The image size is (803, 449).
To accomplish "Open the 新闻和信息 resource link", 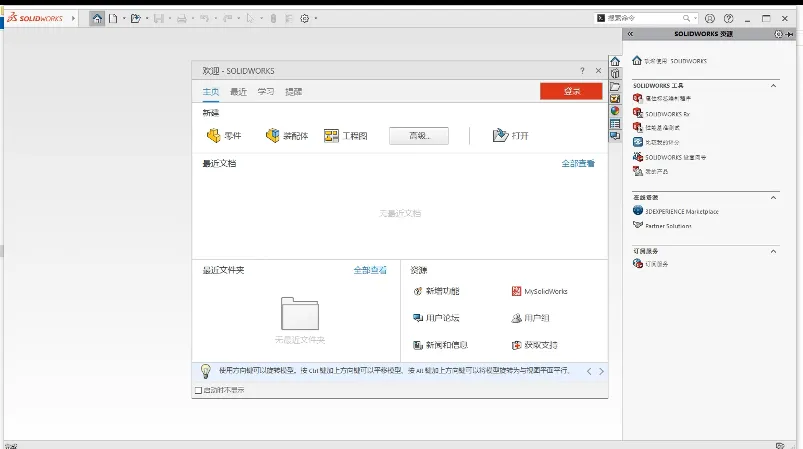I will click(440, 345).
